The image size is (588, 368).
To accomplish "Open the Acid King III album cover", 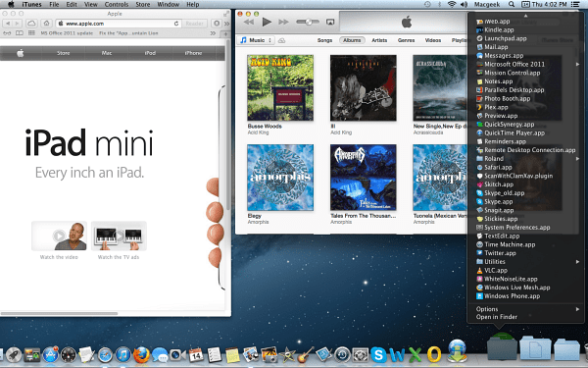I will 363,87.
